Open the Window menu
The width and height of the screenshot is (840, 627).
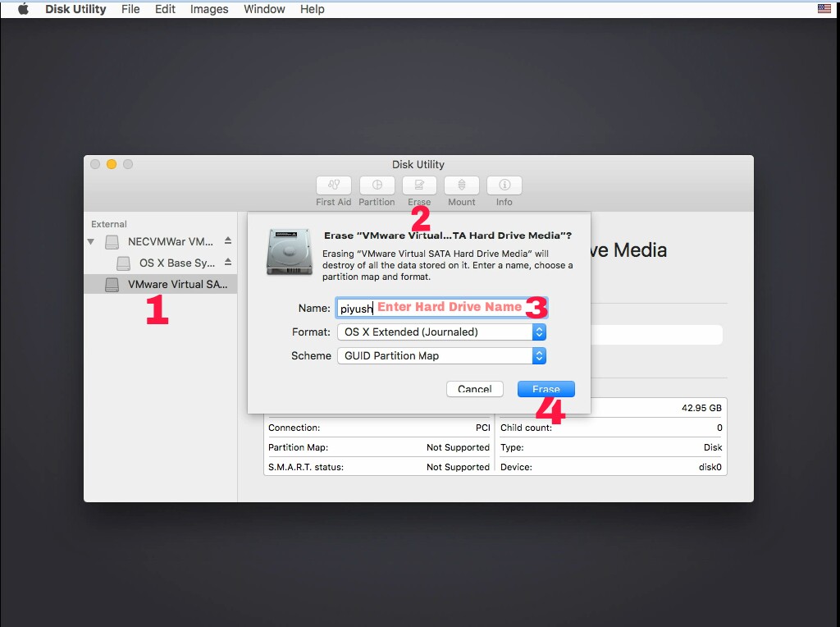tap(264, 9)
